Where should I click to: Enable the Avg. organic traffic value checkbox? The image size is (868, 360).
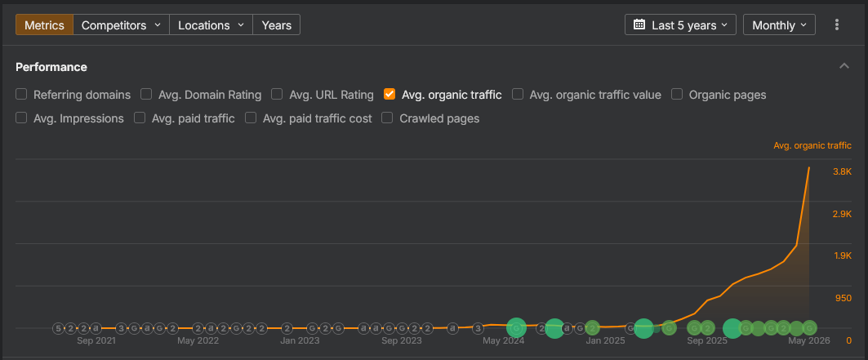(518, 94)
